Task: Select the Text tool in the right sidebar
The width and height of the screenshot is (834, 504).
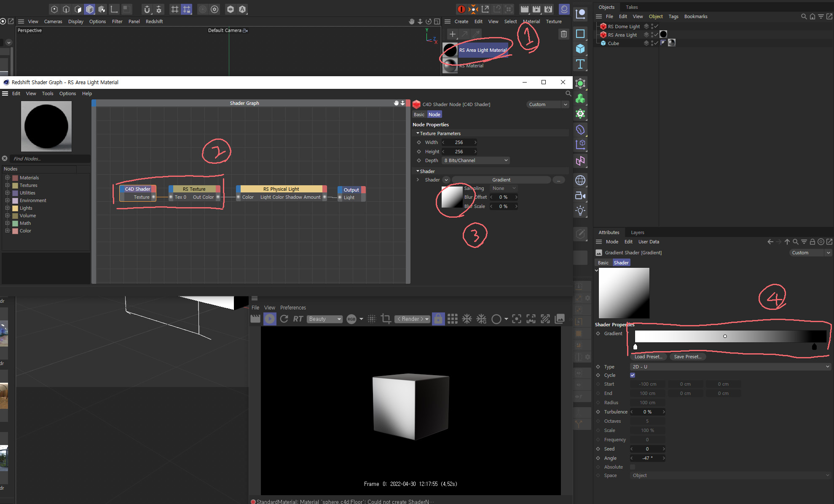Action: (x=580, y=64)
